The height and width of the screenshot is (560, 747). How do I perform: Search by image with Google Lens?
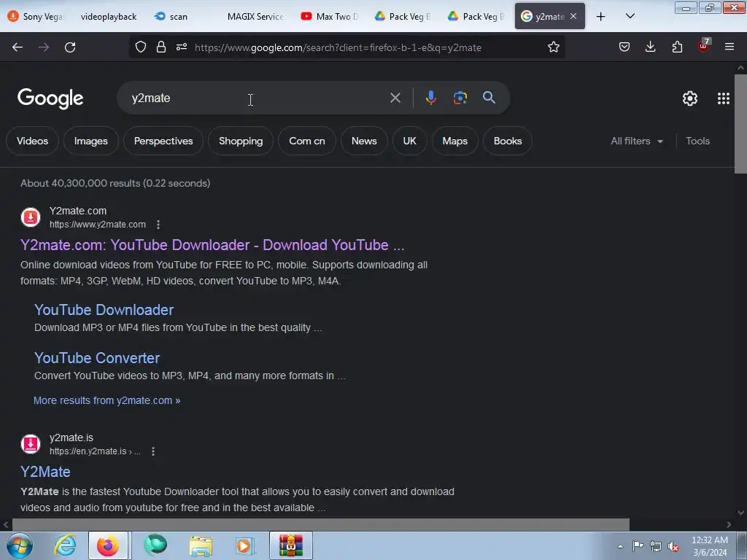point(460,98)
